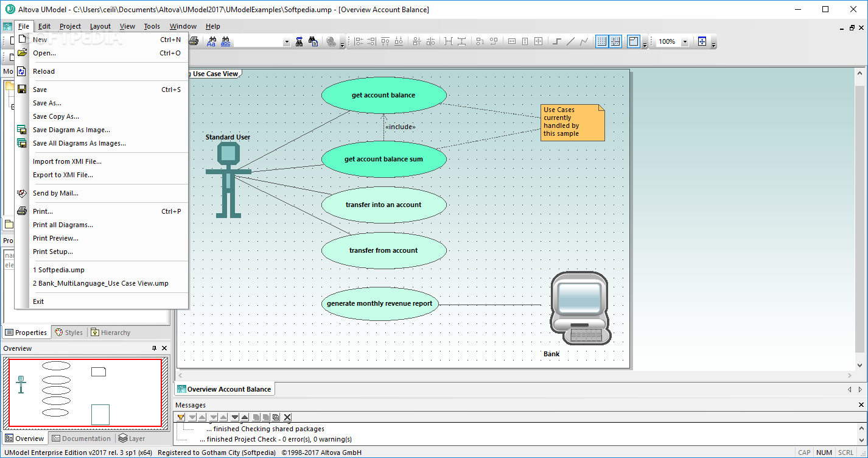Screen dimensions: 868x458
Task: Click the center horizontally layout icon
Action: click(x=430, y=41)
